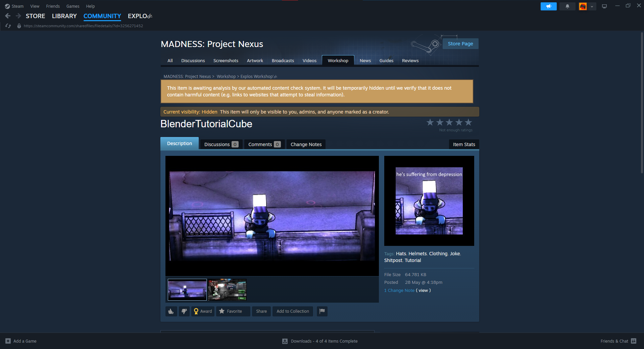Rate the item with the thumbs down icon

[x=184, y=311]
